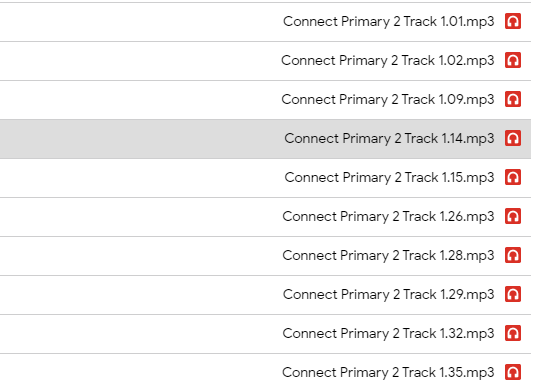
Task: Click headphone icon for Track 1.28.mp3
Action: (x=513, y=255)
